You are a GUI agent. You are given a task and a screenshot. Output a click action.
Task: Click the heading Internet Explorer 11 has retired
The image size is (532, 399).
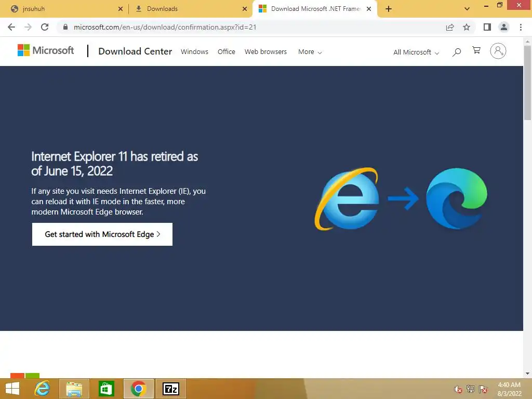[x=115, y=164]
